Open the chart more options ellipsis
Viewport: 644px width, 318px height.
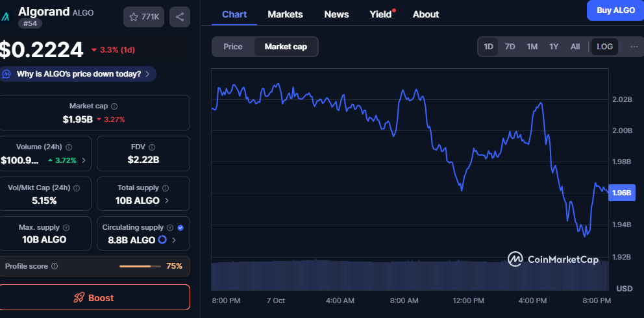[634, 47]
